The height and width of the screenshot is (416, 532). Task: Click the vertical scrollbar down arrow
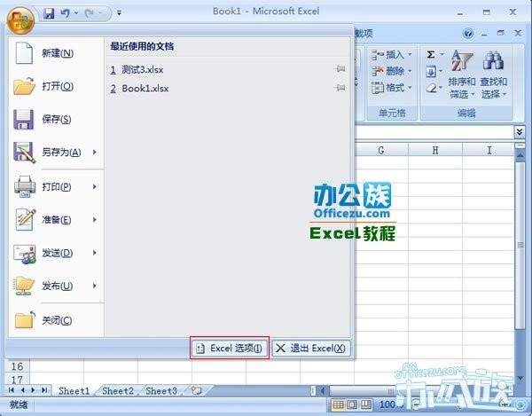click(x=520, y=378)
